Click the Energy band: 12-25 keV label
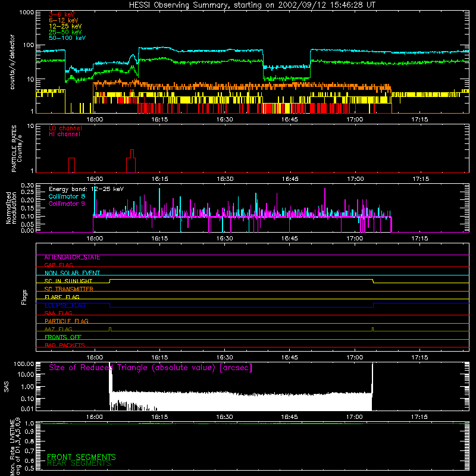 pyautogui.click(x=86, y=189)
